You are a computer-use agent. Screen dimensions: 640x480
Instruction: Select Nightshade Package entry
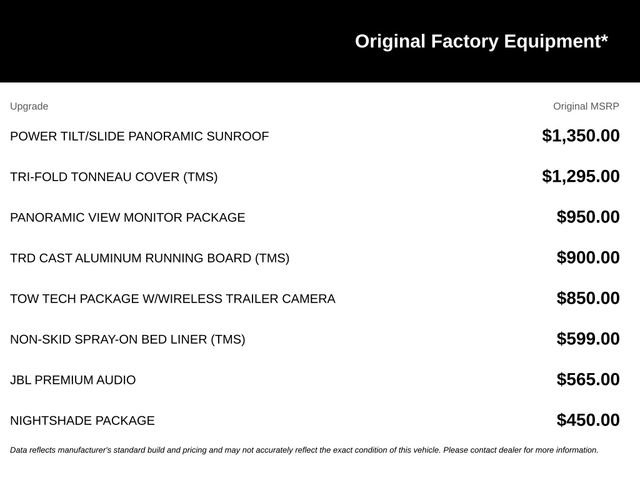coord(82,420)
